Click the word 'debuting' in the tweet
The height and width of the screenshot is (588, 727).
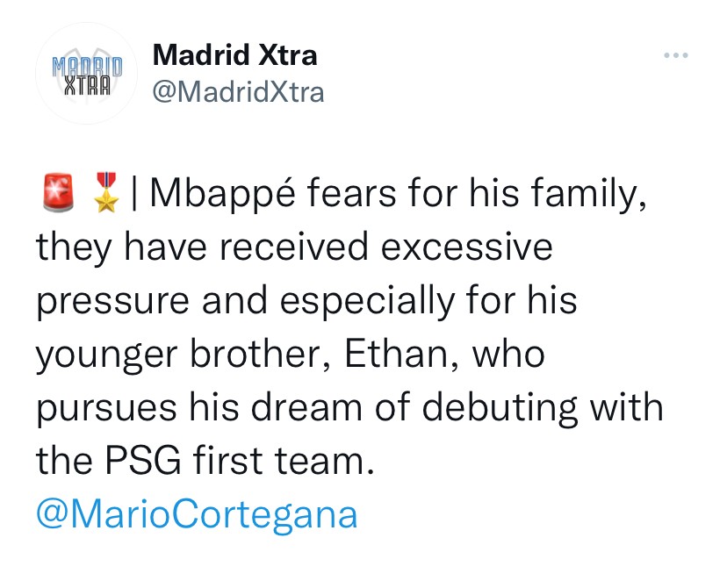(530, 408)
